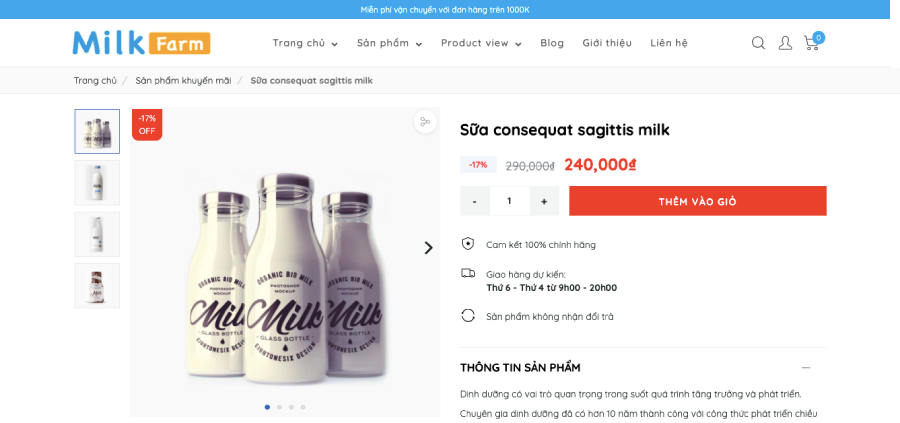
Task: Go to next product image arrow
Action: coord(428,248)
